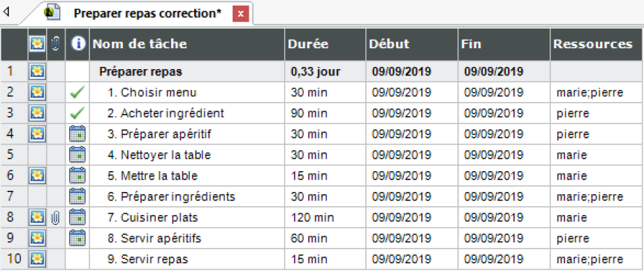Click the calendar constraint icon for Préparer apéritif
This screenshot has height=271, width=644.
(78, 134)
